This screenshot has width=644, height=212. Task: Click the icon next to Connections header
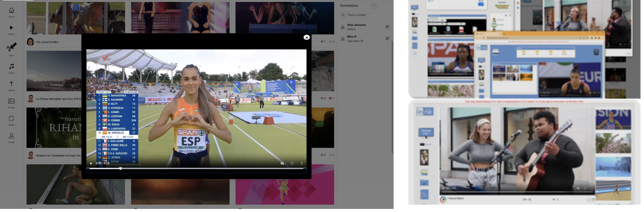click(374, 5)
